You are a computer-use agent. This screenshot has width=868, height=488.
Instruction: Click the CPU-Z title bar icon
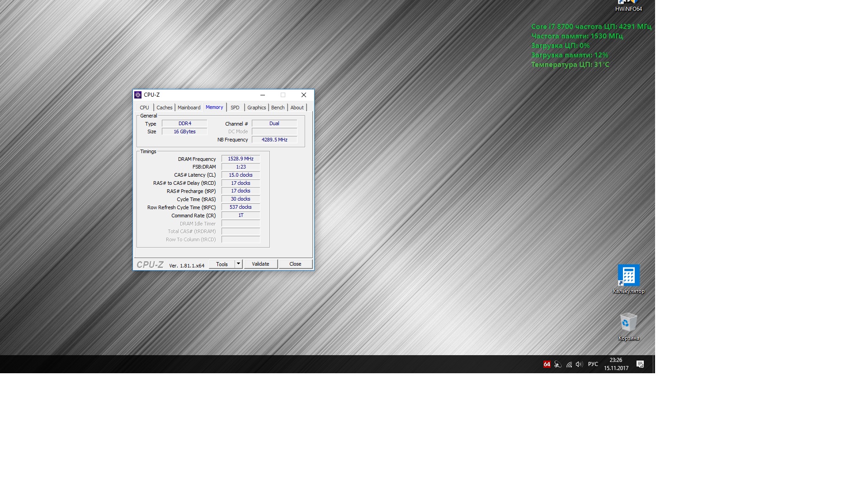pos(138,95)
